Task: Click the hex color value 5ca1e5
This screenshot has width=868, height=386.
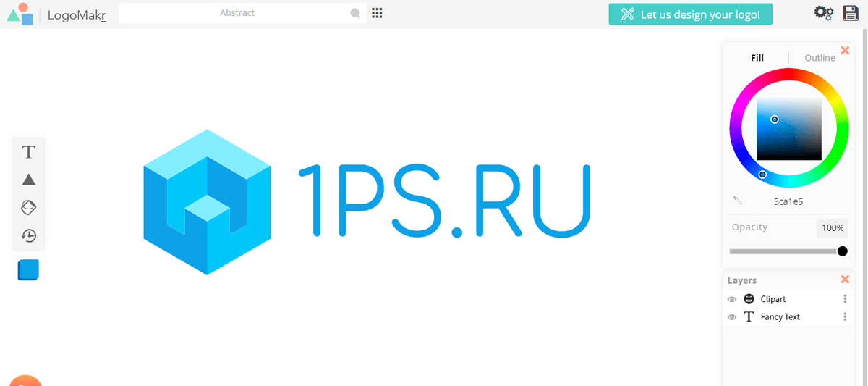Action: click(x=788, y=202)
